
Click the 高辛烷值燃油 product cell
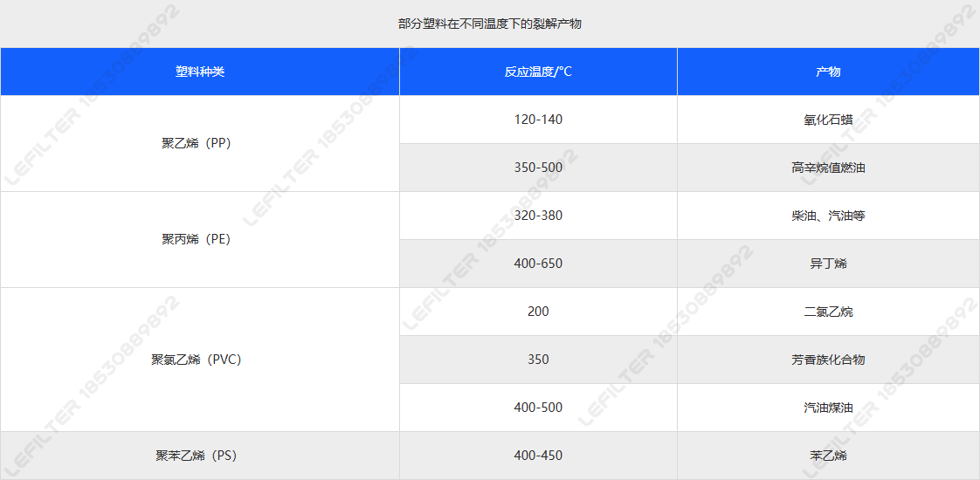click(828, 168)
